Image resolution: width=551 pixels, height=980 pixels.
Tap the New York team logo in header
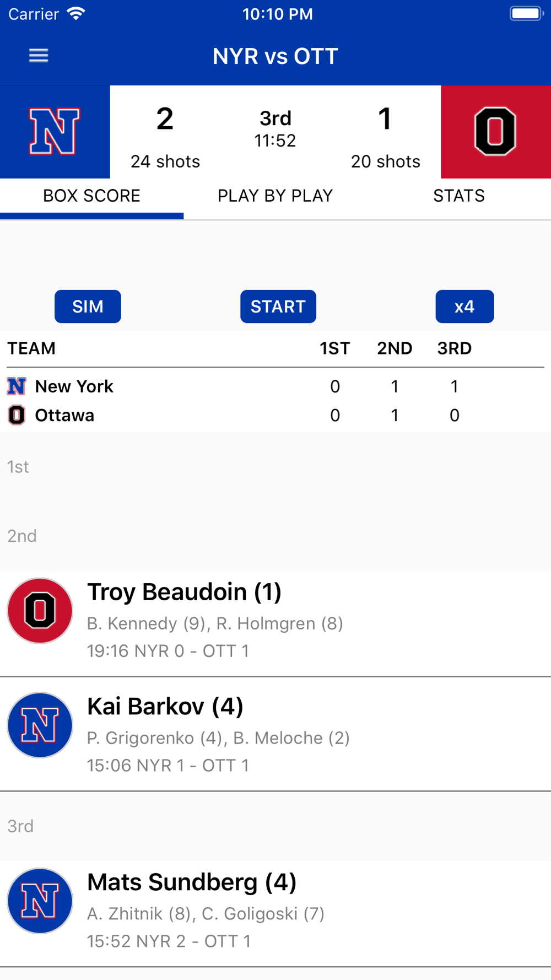[x=55, y=132]
